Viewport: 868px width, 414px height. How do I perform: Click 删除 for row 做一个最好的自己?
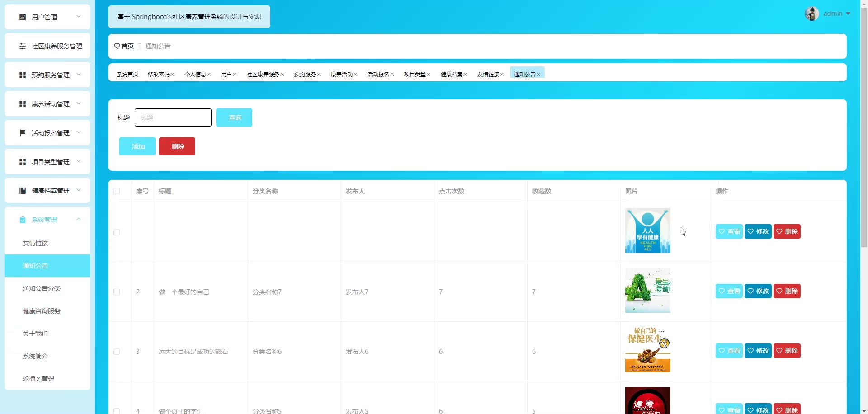[787, 291]
